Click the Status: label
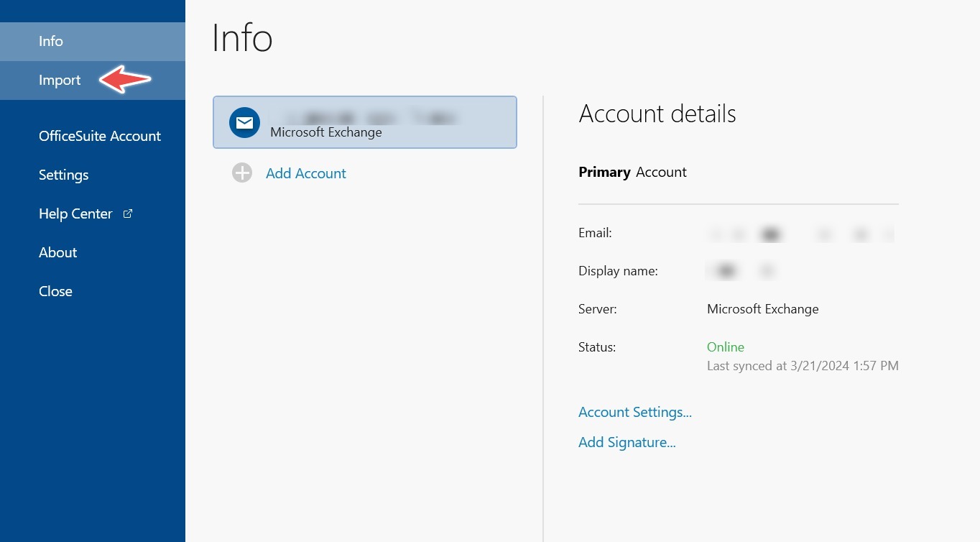 (597, 347)
